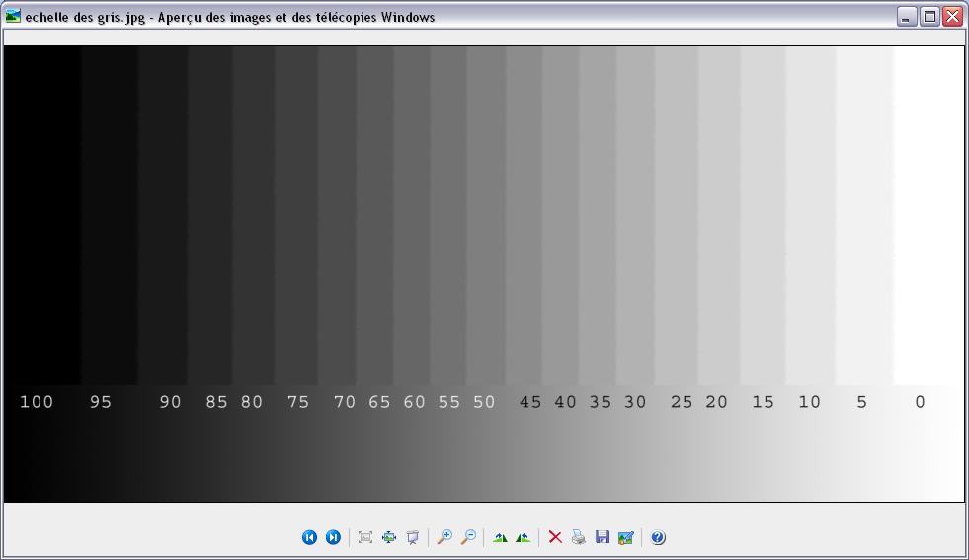Click the '45' gray scale label
The height and width of the screenshot is (560, 969).
click(x=530, y=402)
